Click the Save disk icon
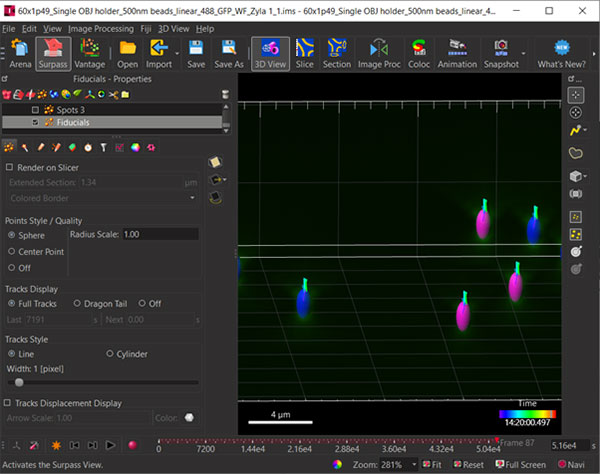Image resolution: width=600 pixels, height=474 pixels. pos(196,54)
